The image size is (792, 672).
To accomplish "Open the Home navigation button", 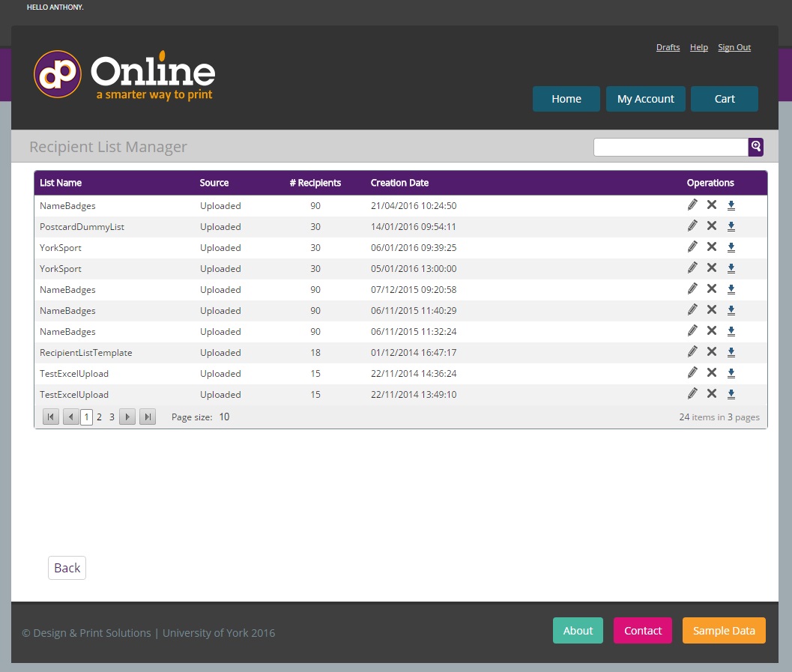I will (566, 99).
